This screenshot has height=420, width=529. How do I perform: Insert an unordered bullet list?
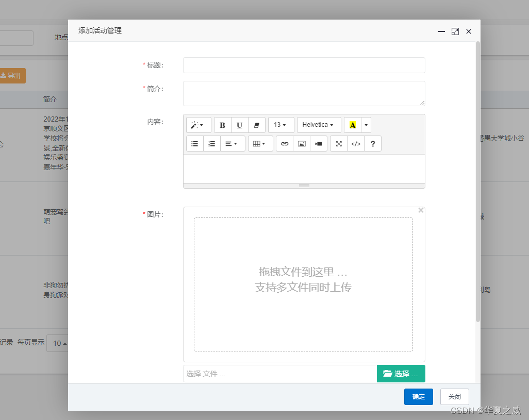click(195, 144)
